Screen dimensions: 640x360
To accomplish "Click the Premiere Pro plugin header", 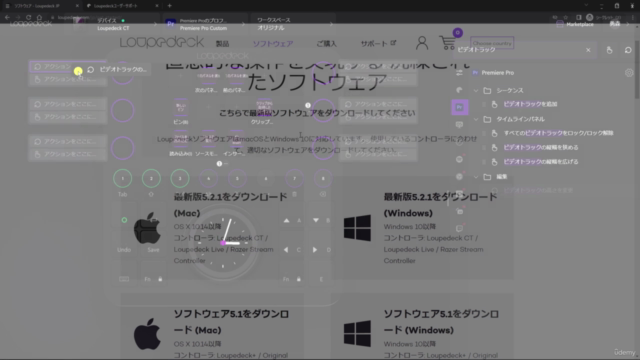I will click(x=498, y=73).
